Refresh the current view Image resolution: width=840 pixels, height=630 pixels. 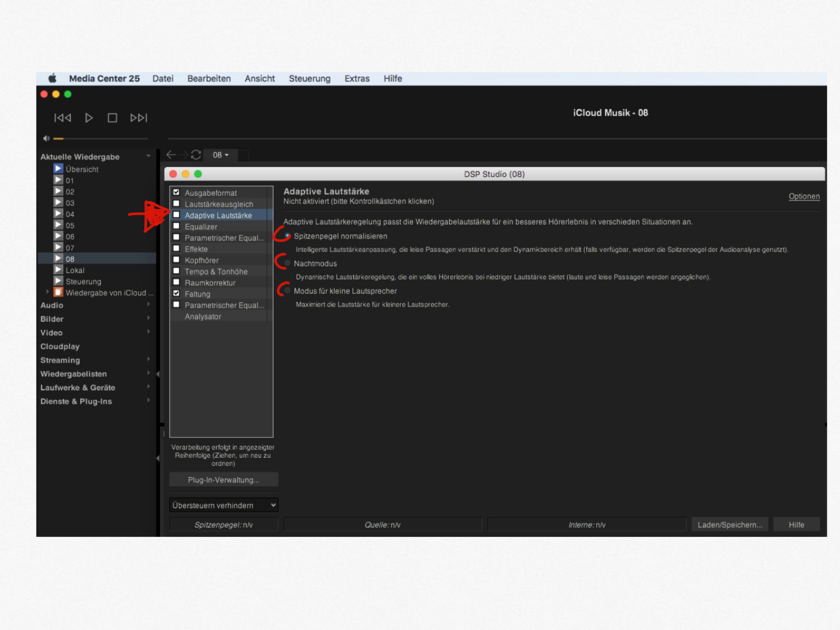pos(196,155)
